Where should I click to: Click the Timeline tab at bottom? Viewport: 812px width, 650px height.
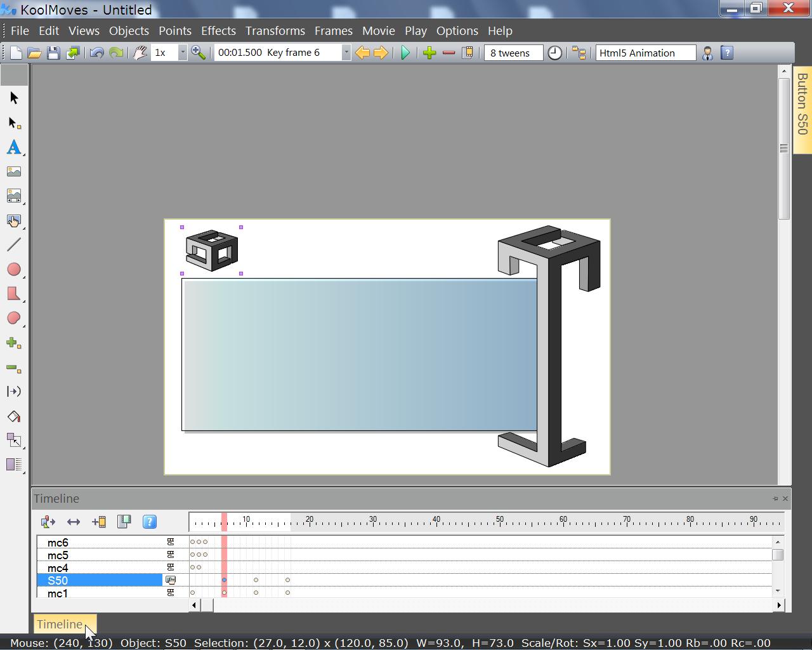(60, 624)
